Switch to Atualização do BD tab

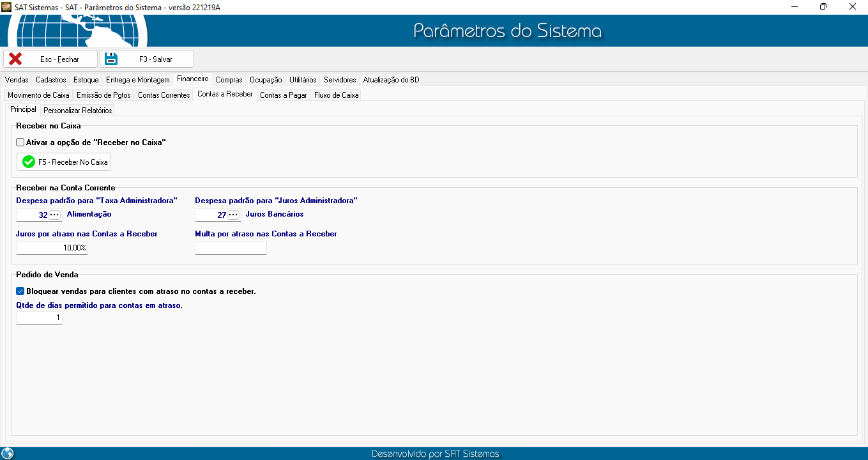[x=391, y=80]
